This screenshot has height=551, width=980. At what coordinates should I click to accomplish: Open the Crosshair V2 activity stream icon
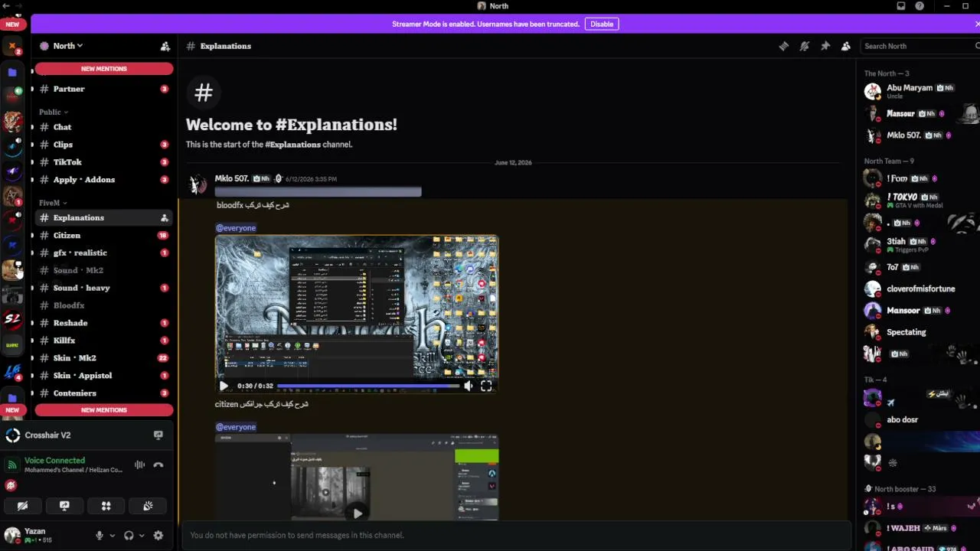coord(158,435)
